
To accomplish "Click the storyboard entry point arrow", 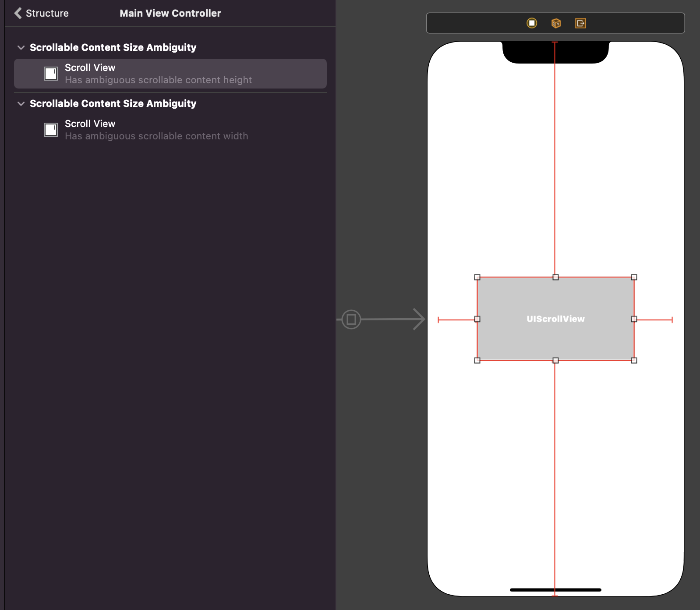I will (381, 319).
